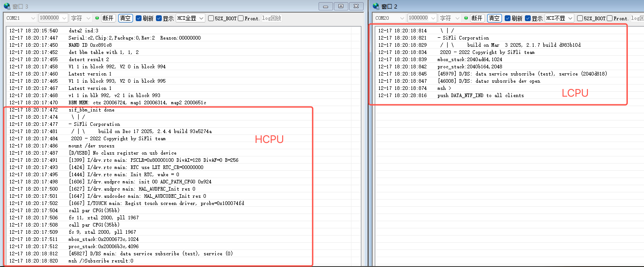Open the COM20 port dropdown

(390, 18)
